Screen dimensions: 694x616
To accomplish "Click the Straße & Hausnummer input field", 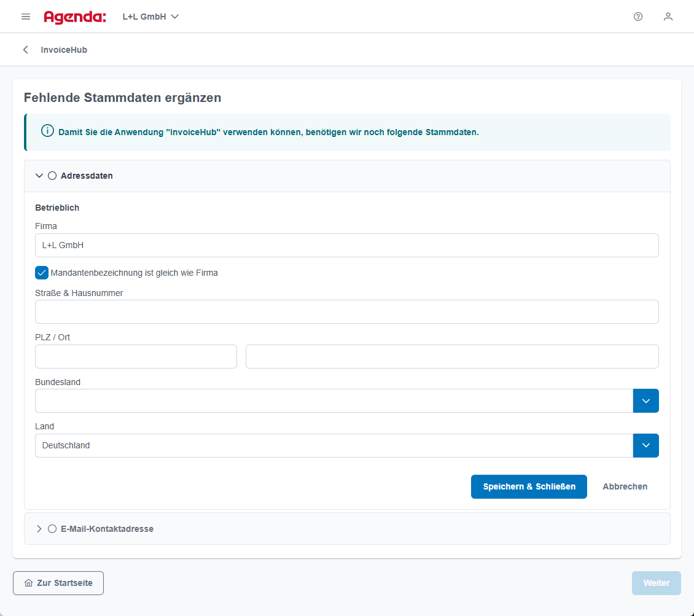I will click(x=346, y=312).
